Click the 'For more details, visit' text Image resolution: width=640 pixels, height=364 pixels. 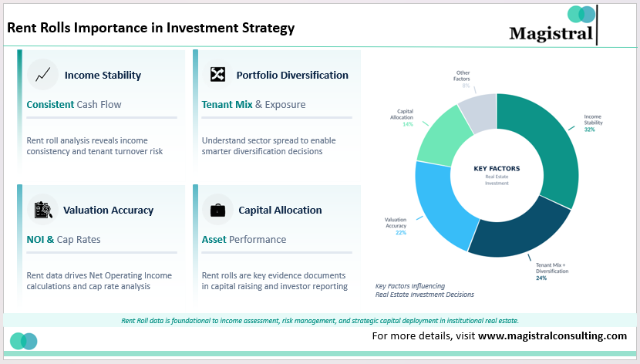(423, 335)
